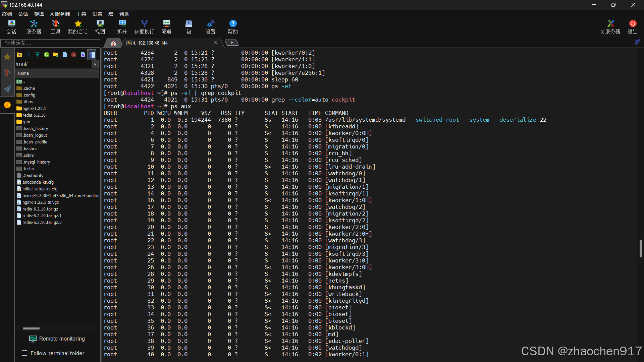Open the X 服务器 (X server) panel
The image size is (644, 362).
pyautogui.click(x=611, y=26)
